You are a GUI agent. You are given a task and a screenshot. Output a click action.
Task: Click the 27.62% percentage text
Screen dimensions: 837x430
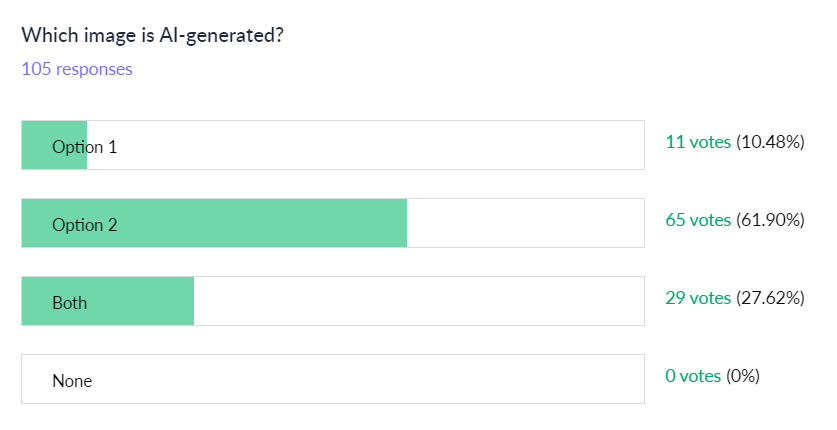[770, 298]
